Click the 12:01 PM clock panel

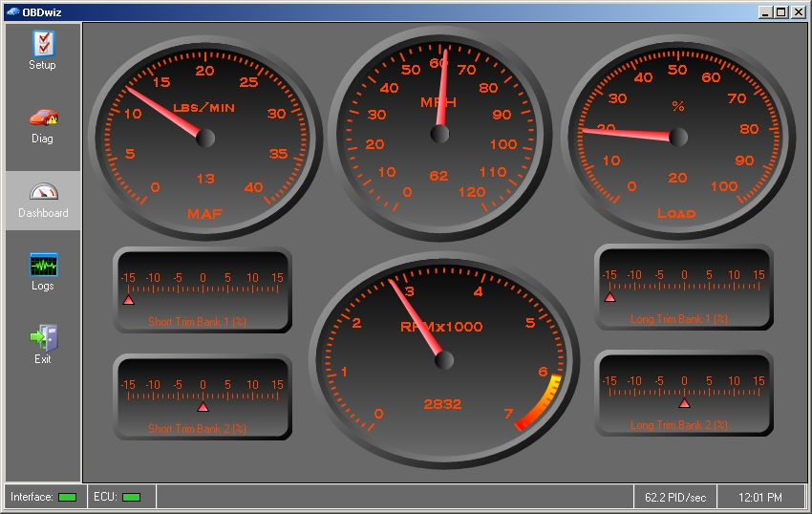click(x=760, y=498)
